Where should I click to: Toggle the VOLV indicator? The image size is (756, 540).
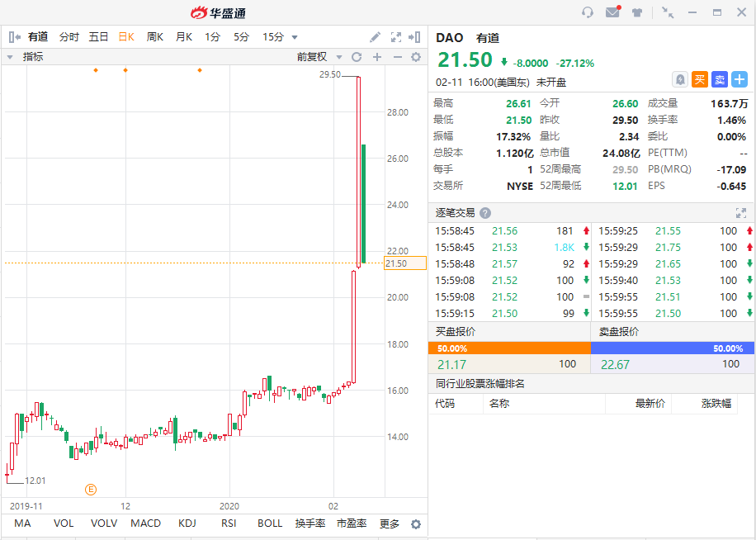pyautogui.click(x=104, y=523)
